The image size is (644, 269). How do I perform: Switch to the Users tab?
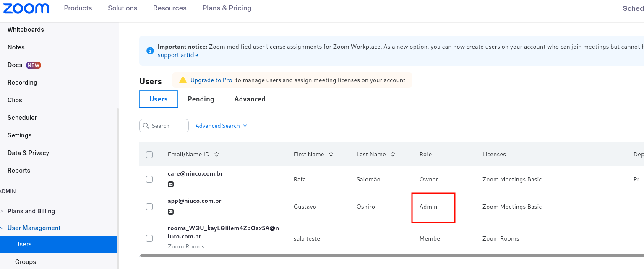coord(159,99)
